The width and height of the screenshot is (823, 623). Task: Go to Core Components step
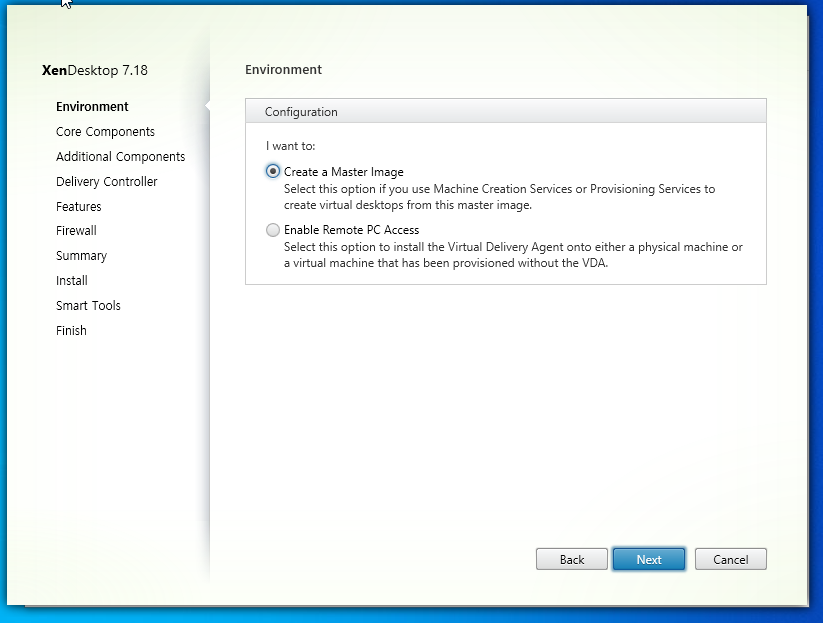coord(105,132)
